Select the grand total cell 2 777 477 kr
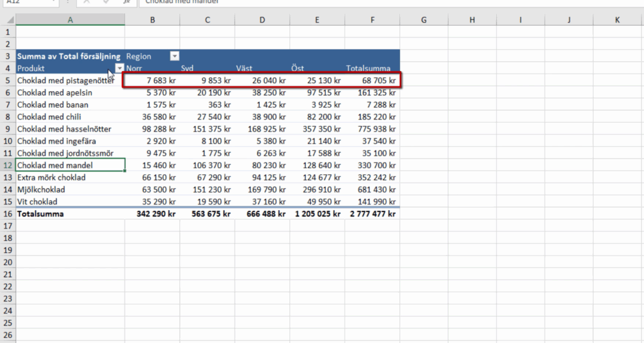This screenshot has height=343, width=644. coord(372,214)
